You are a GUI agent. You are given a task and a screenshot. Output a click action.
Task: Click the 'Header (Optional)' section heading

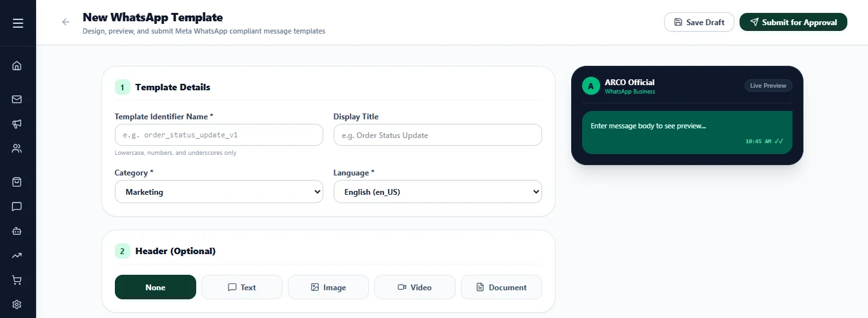tap(176, 251)
